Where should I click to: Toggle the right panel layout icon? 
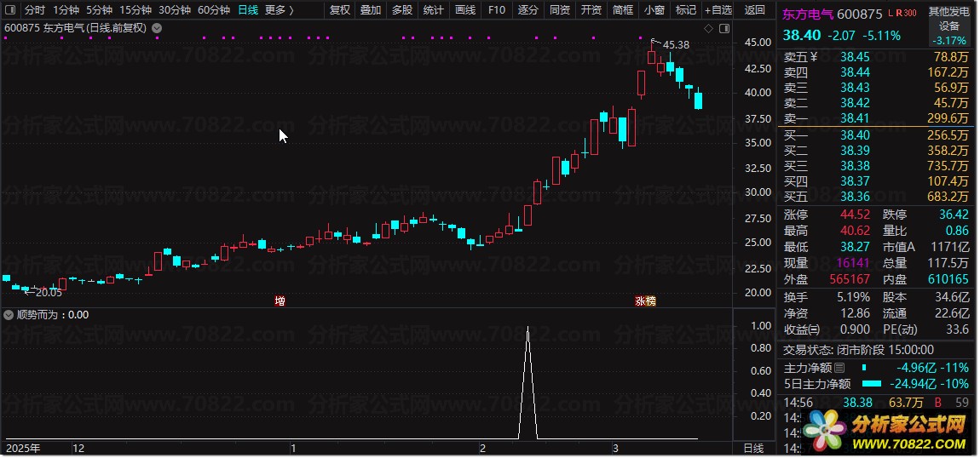(724, 29)
